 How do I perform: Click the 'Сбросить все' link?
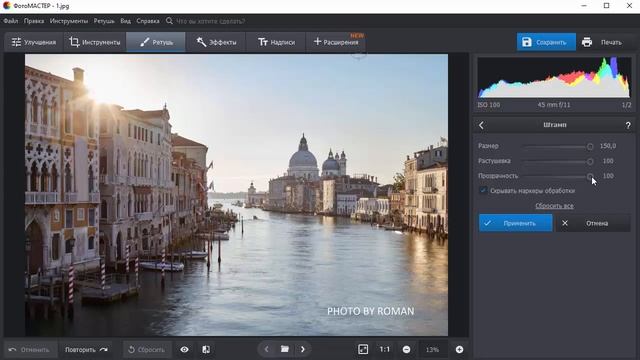pyautogui.click(x=554, y=206)
